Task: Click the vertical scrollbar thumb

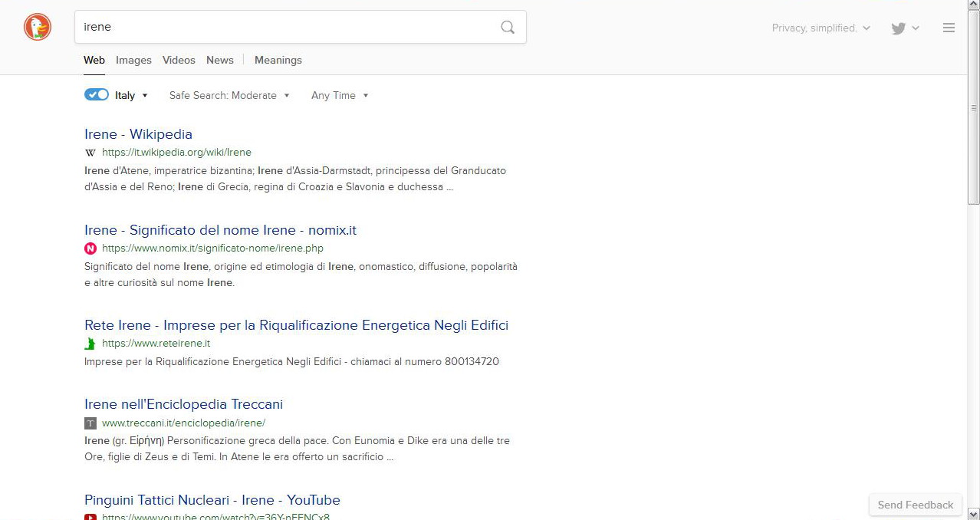Action: 973,108
